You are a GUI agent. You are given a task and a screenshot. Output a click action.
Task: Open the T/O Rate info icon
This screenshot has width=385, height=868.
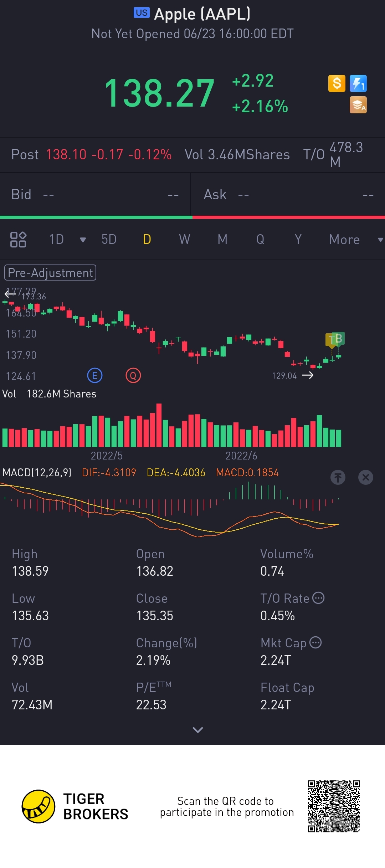[x=318, y=598]
